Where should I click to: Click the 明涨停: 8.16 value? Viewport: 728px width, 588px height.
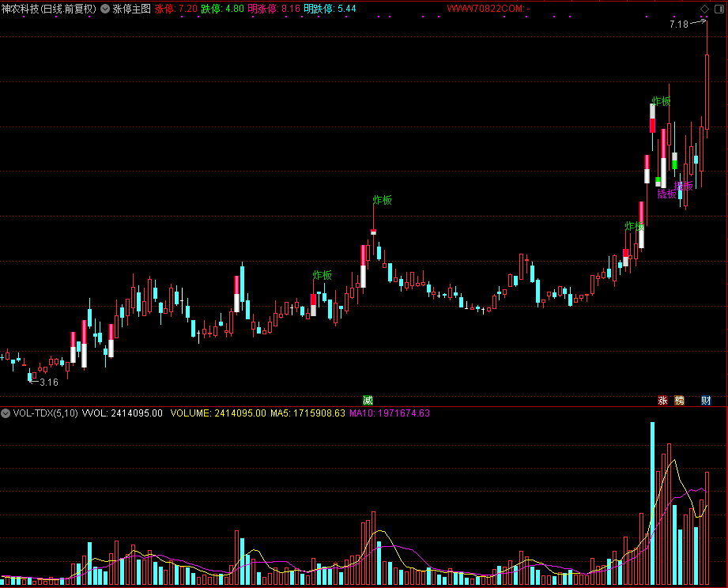[x=274, y=9]
